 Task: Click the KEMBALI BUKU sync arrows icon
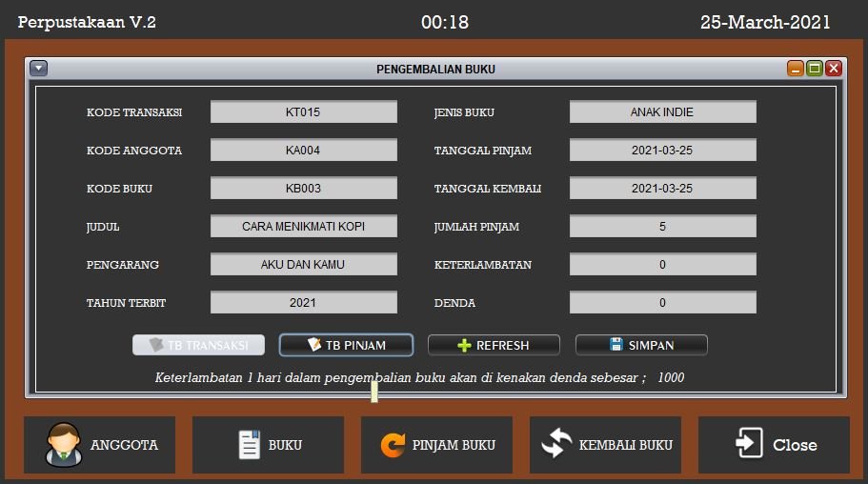point(556,445)
